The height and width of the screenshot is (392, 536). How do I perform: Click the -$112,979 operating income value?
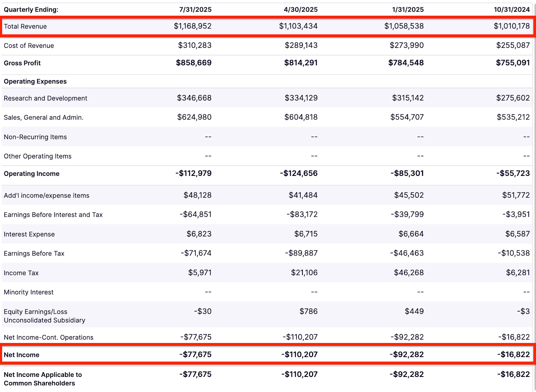click(x=193, y=173)
